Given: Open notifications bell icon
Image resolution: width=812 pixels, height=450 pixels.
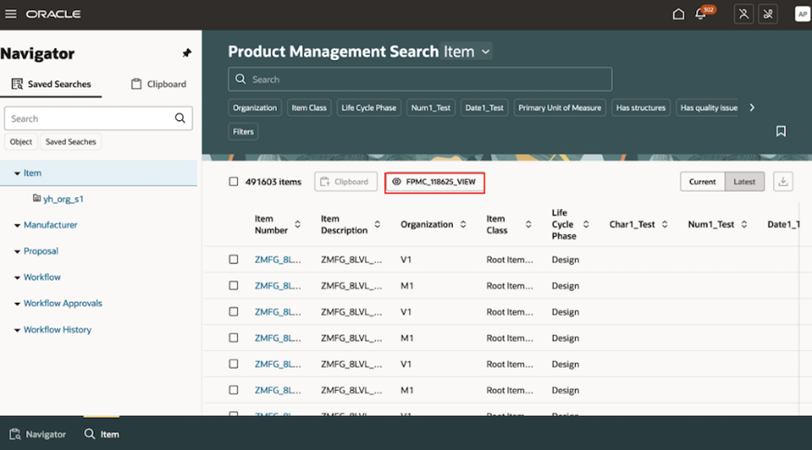Looking at the screenshot, I should [701, 14].
